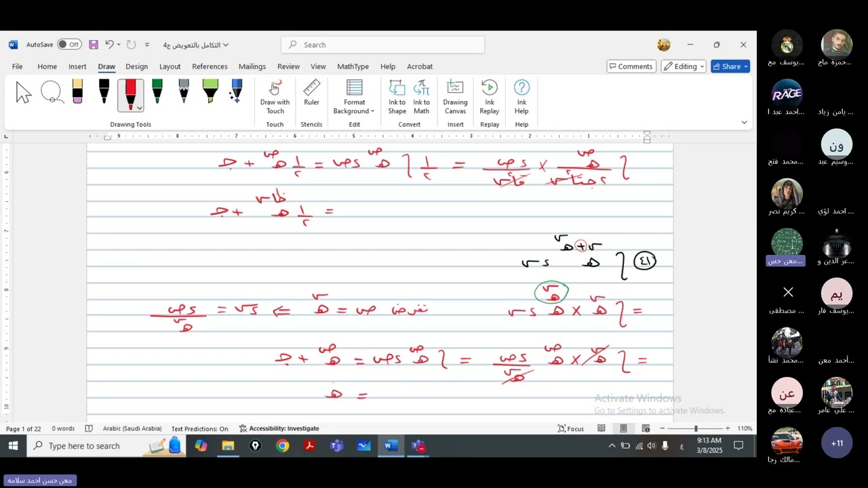Show more participants with +11
This screenshot has height=488, width=868.
coord(837,443)
